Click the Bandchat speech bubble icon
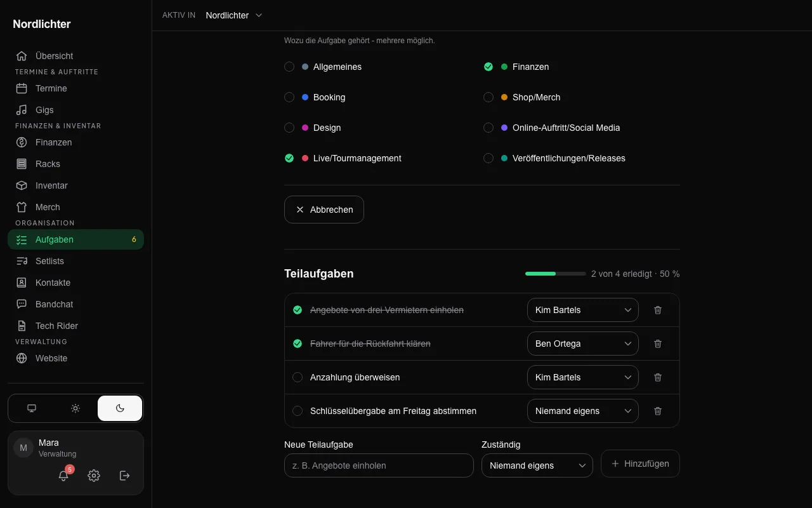The image size is (812, 508). pyautogui.click(x=22, y=304)
